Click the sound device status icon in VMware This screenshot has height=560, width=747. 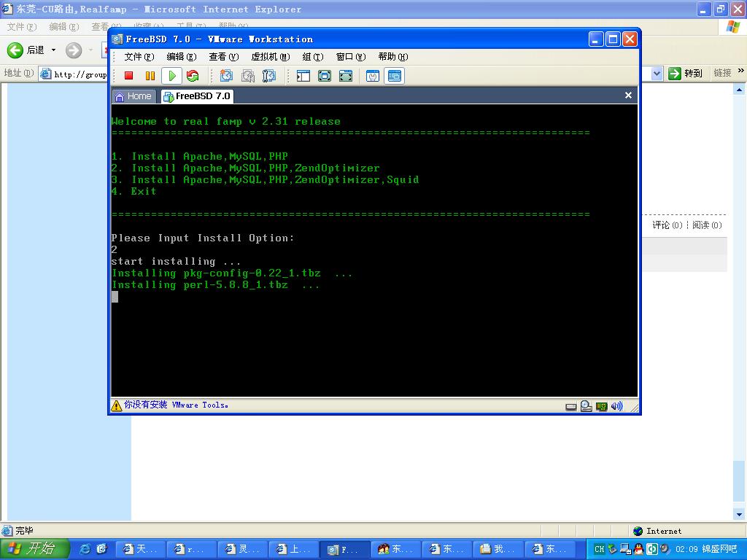617,406
